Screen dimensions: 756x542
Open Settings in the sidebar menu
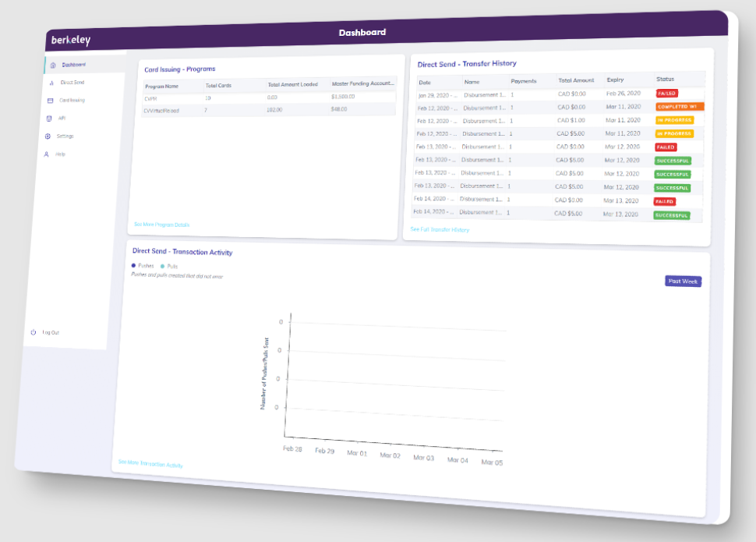pos(65,136)
